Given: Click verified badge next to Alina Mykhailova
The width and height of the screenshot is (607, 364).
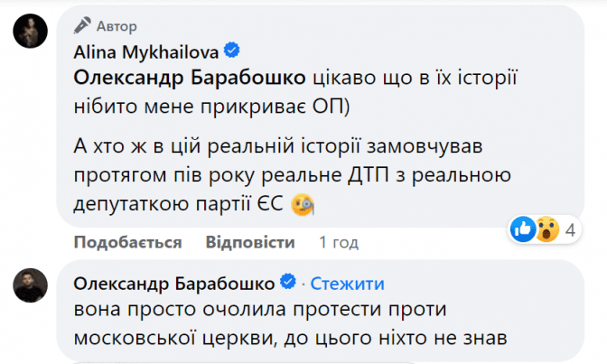Looking at the screenshot, I should [x=231, y=49].
